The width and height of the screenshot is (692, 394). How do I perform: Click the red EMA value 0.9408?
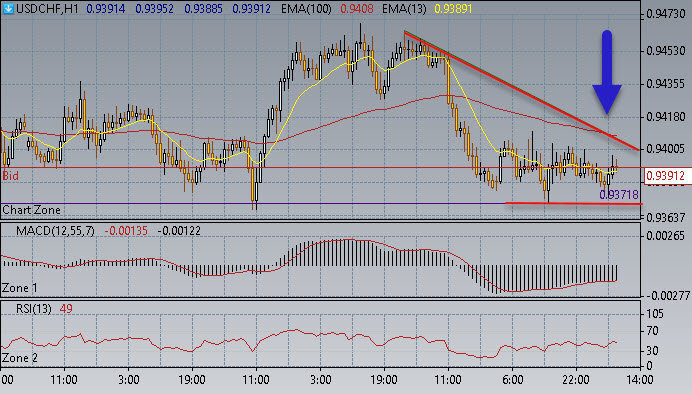coord(357,8)
